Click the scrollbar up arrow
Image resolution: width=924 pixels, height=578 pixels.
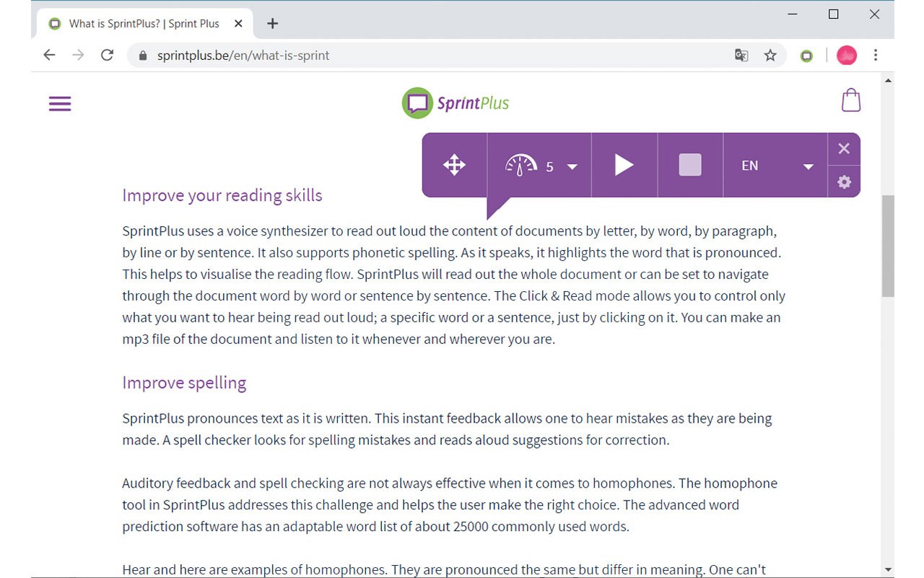pos(888,79)
